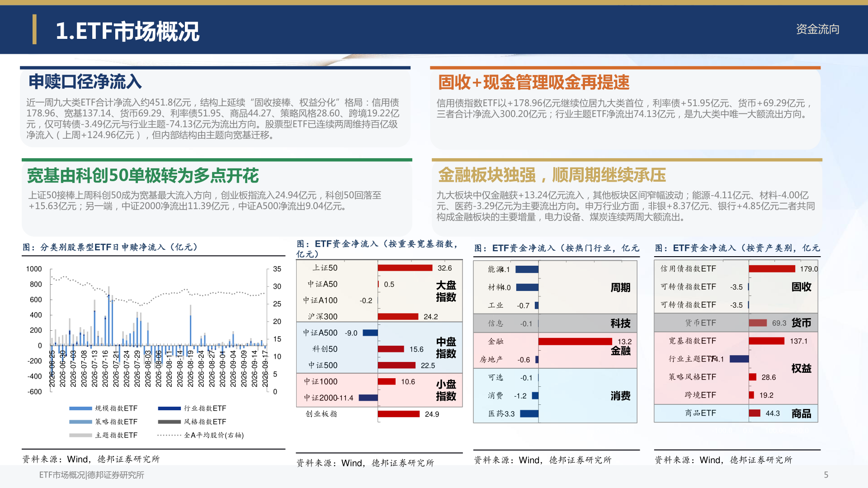Click the 宽基指数ETF value 137.1

point(798,341)
